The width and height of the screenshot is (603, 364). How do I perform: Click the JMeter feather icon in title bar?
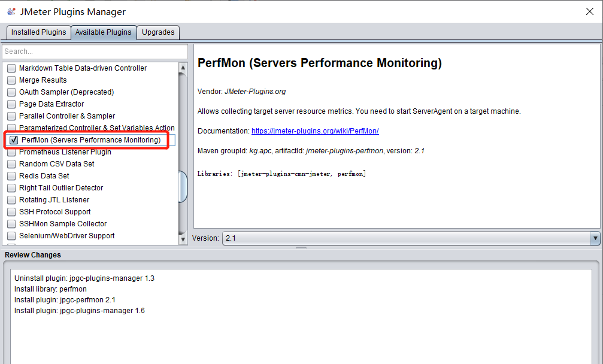click(x=11, y=11)
